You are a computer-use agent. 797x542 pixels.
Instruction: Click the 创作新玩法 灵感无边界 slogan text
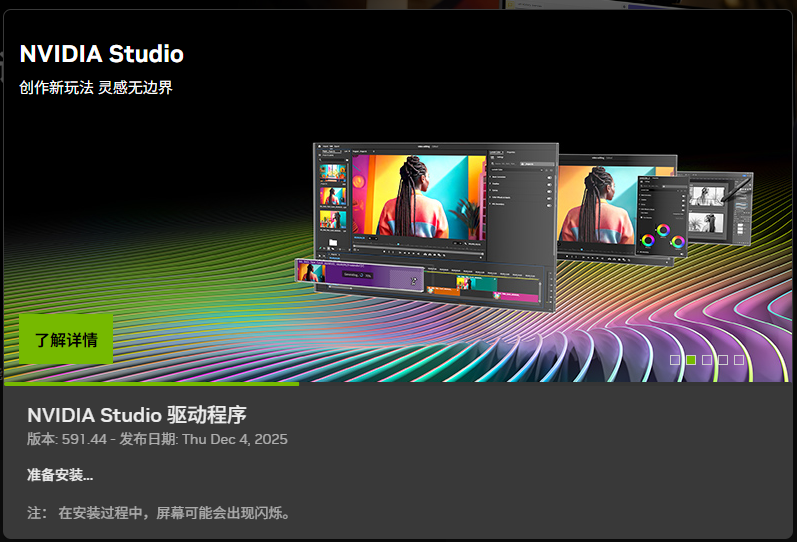(96, 87)
